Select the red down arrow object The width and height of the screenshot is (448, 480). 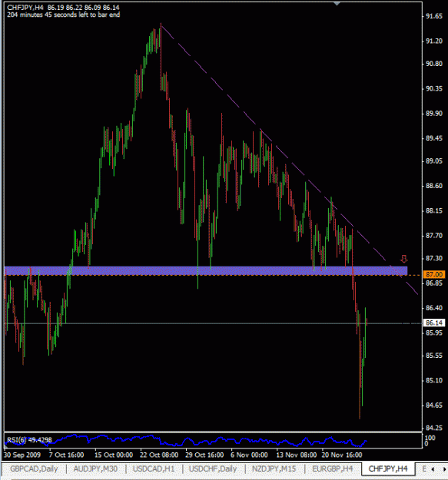(x=404, y=259)
